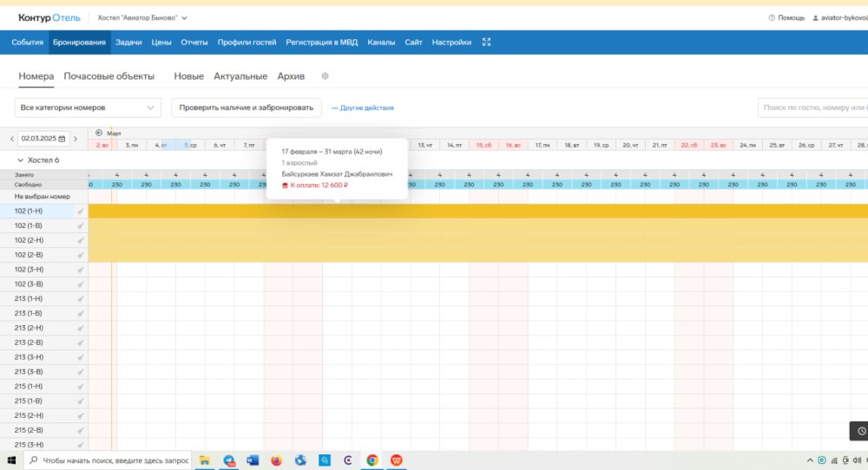868x470 pixels.
Task: Click the clock icon at bottom right
Action: (x=860, y=431)
